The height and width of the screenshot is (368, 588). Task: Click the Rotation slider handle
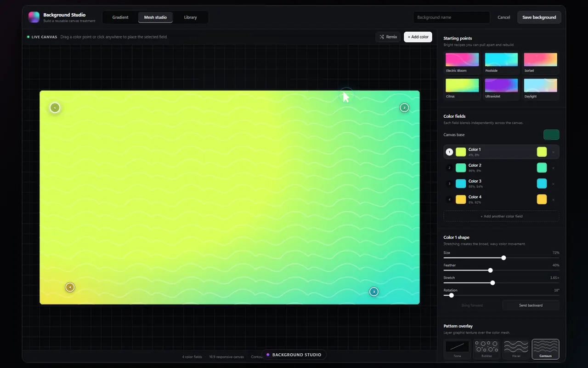pyautogui.click(x=451, y=295)
